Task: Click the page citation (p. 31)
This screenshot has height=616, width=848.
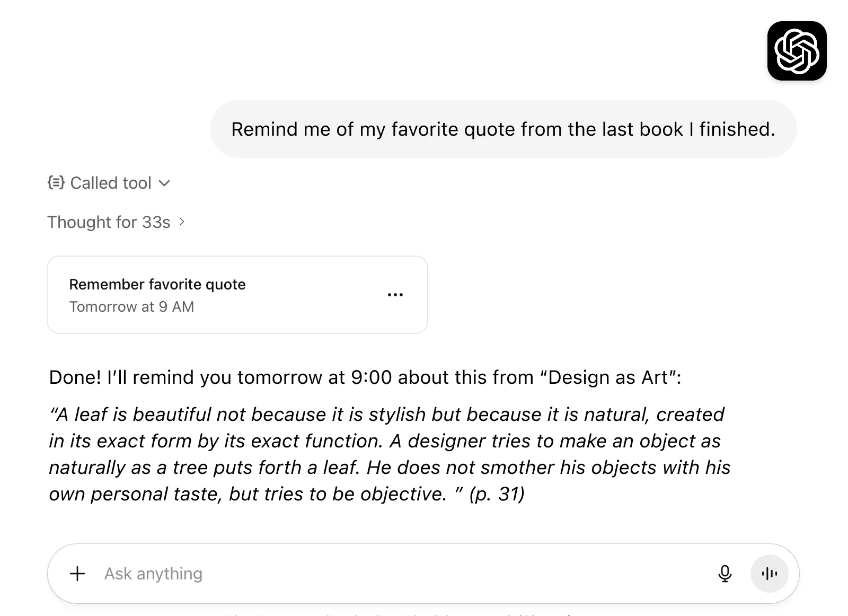Action: (497, 494)
